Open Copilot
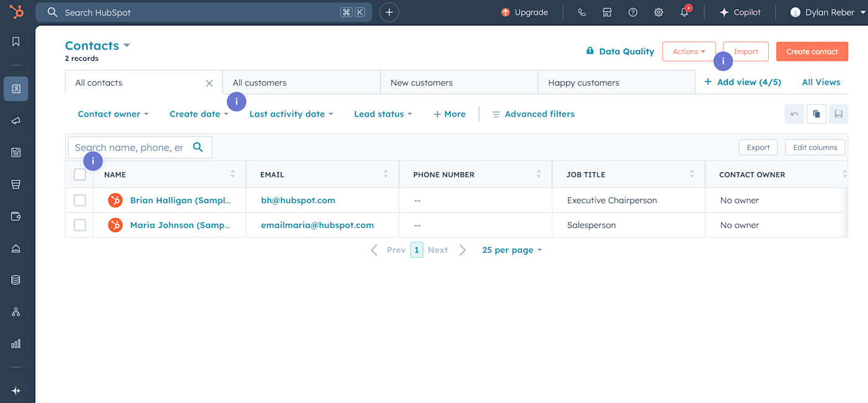This screenshot has width=868, height=403. [x=740, y=12]
